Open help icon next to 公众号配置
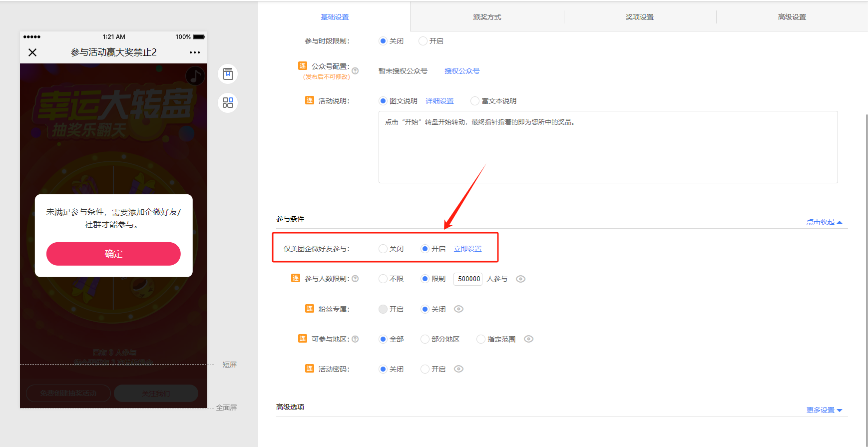Viewport: 868px width, 447px height. [355, 71]
